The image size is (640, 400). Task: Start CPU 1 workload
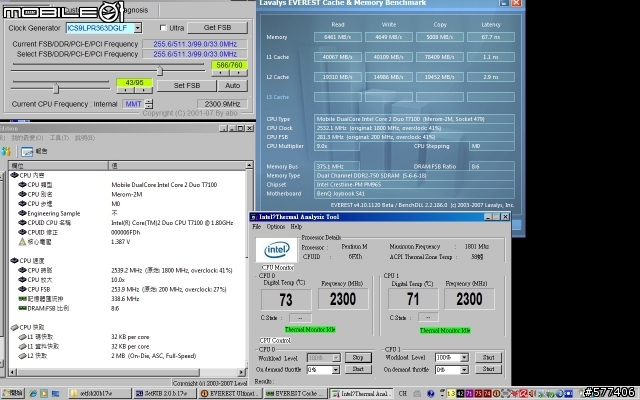489,358
